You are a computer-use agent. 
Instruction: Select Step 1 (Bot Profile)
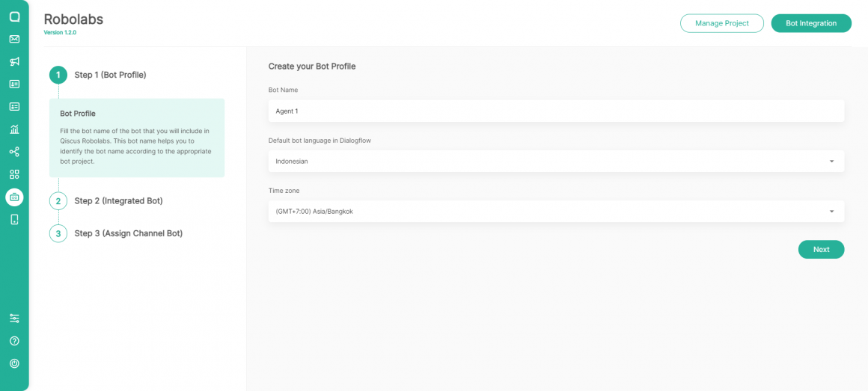(x=110, y=75)
